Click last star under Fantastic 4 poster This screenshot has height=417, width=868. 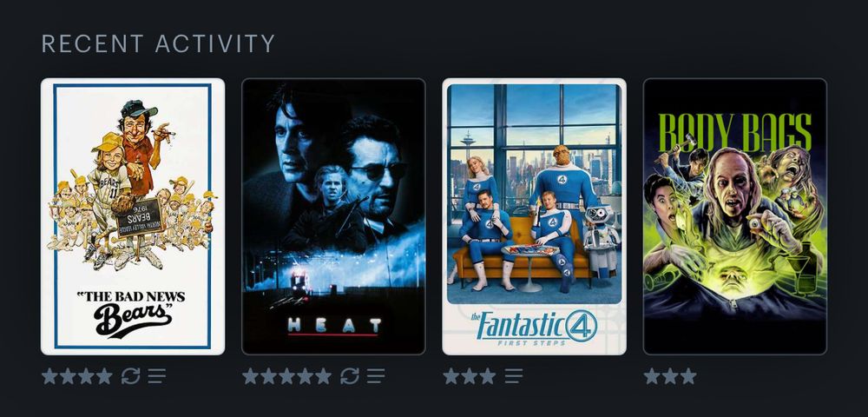click(x=488, y=376)
